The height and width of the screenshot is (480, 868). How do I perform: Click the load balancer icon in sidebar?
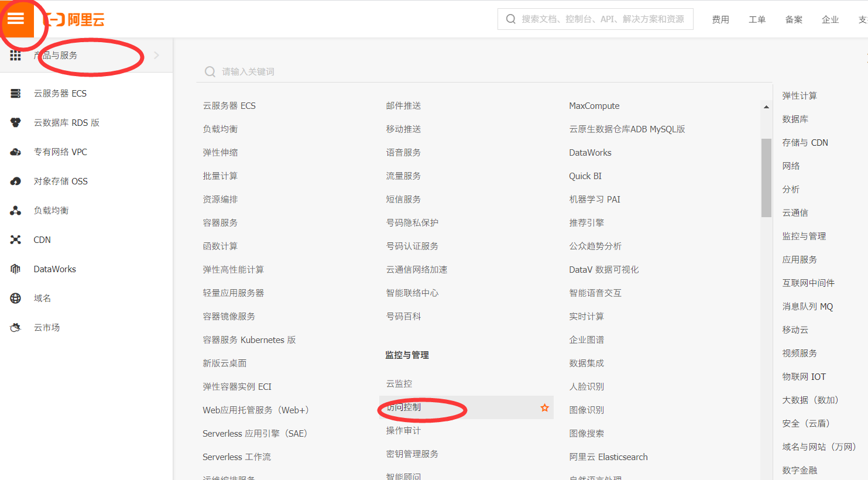click(x=16, y=211)
